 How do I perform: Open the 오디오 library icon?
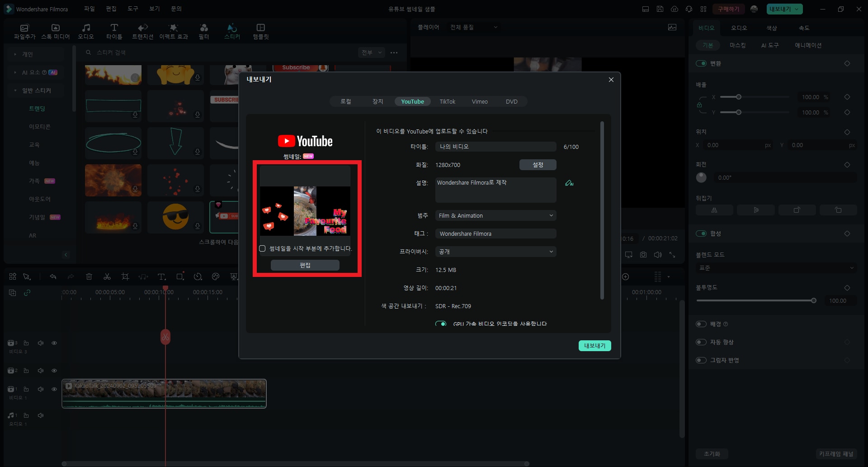pyautogui.click(x=86, y=31)
